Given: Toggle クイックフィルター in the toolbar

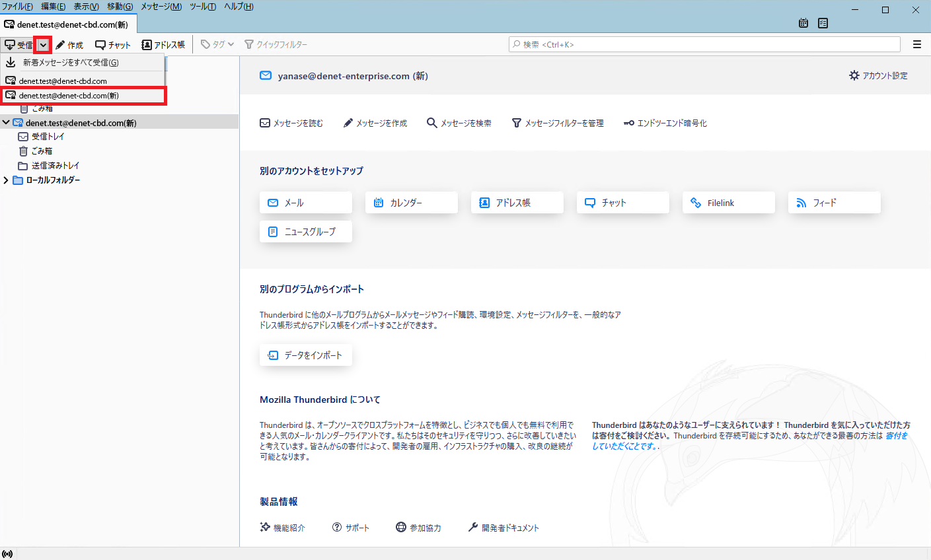Looking at the screenshot, I should [x=276, y=44].
